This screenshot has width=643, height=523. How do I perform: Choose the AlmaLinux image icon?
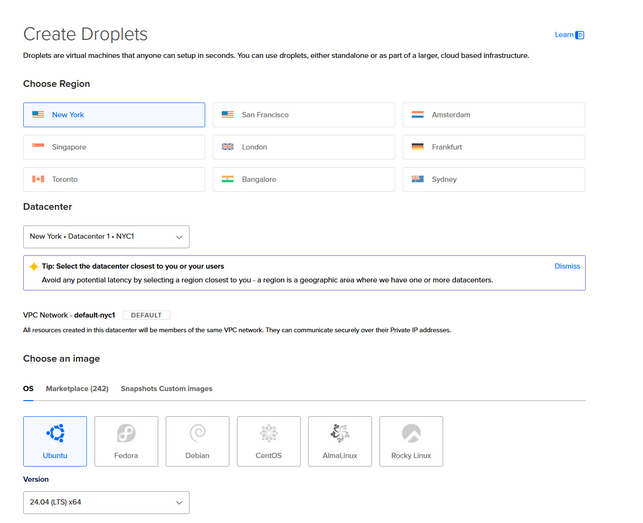pos(340,434)
